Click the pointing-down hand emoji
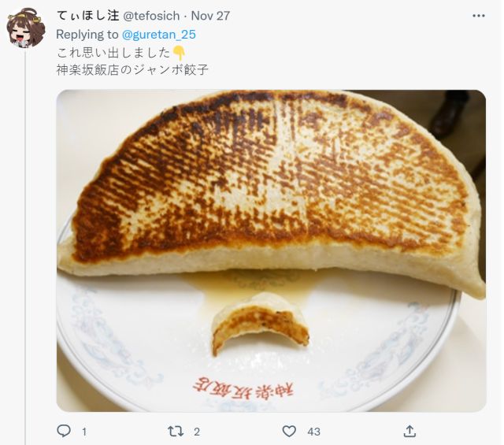504x445 pixels. (x=179, y=53)
